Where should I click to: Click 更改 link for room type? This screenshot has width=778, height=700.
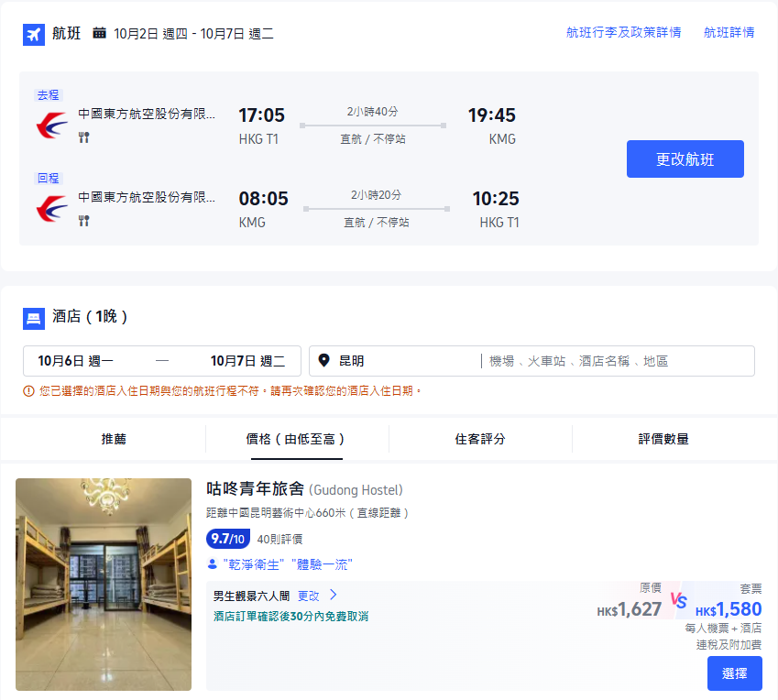pyautogui.click(x=308, y=596)
